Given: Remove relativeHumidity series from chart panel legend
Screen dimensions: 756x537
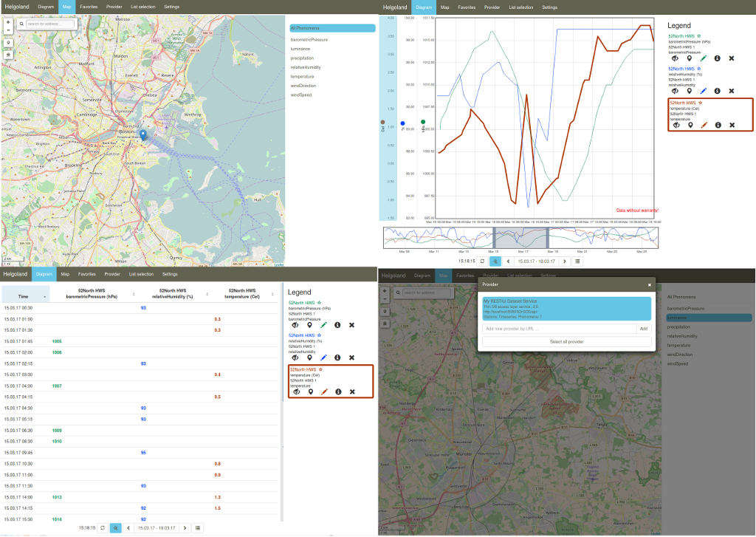Looking at the screenshot, I should (732, 91).
